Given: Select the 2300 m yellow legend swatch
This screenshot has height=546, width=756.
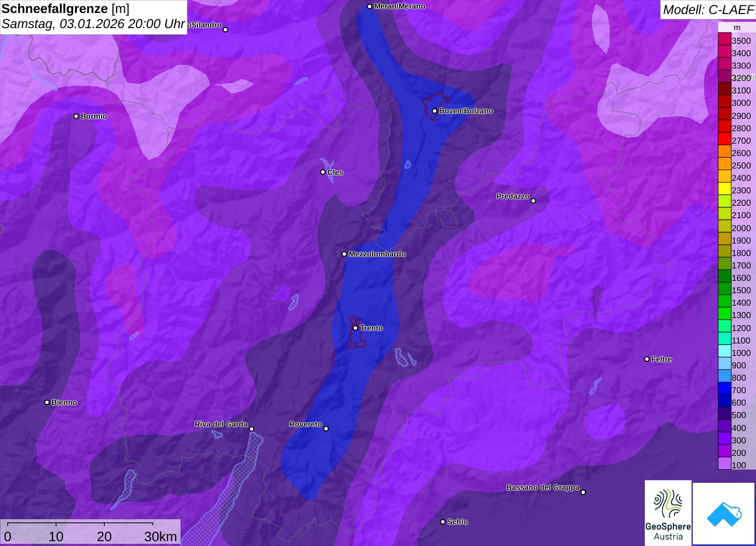Looking at the screenshot, I should point(725,189).
